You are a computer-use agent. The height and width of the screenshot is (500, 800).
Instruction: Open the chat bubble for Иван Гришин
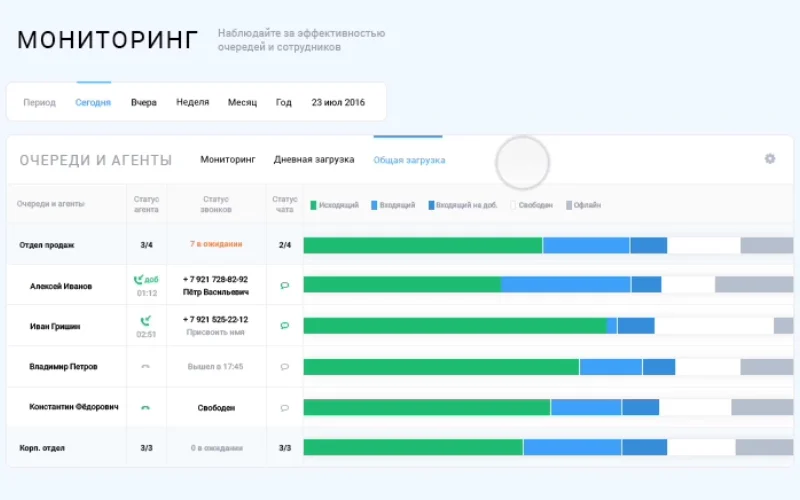[x=285, y=326]
